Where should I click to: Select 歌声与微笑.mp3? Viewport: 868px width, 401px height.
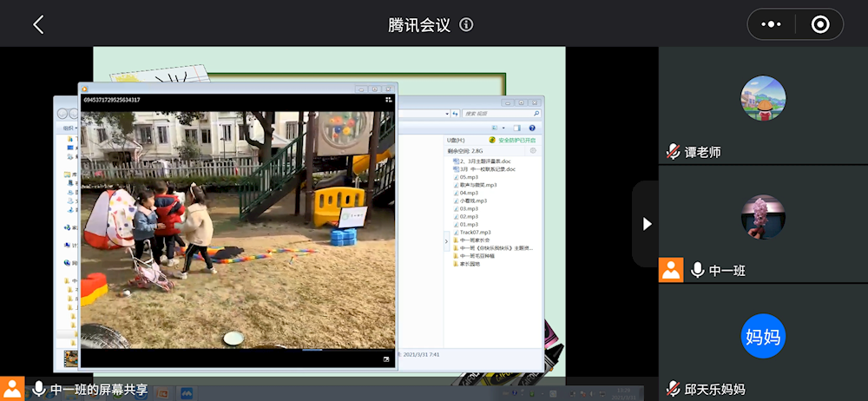pos(475,185)
